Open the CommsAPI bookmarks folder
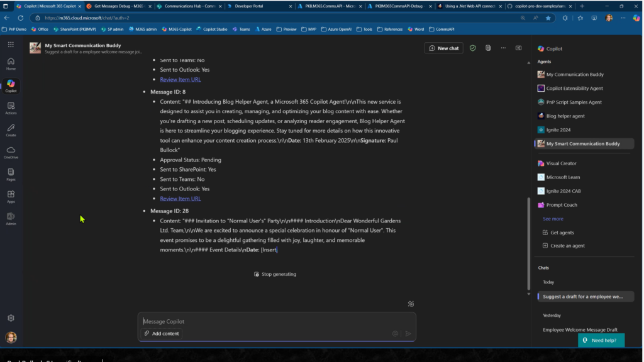The width and height of the screenshot is (644, 362). (x=441, y=29)
